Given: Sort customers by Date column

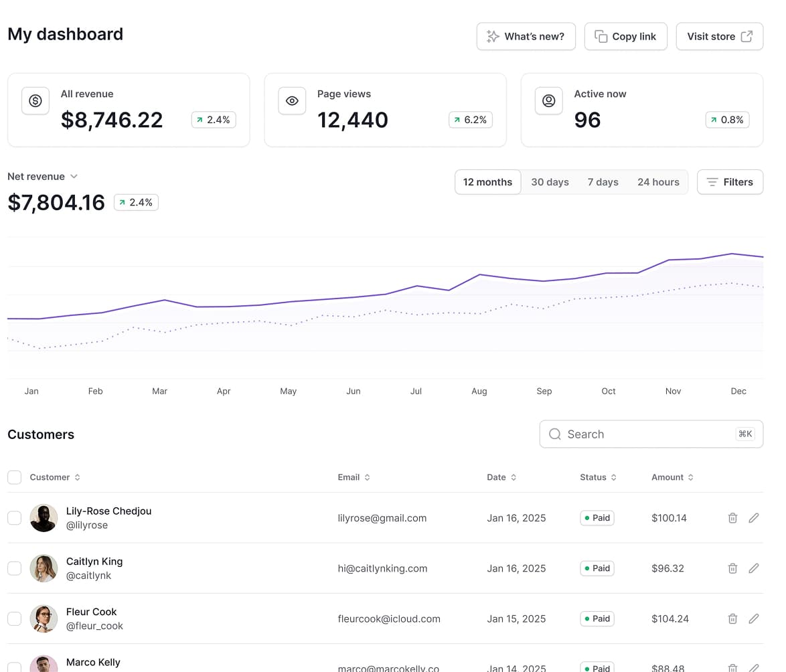Looking at the screenshot, I should click(x=501, y=477).
